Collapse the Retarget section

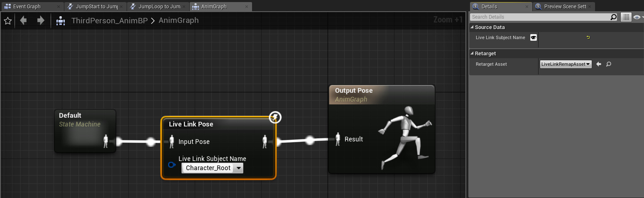[x=472, y=54]
